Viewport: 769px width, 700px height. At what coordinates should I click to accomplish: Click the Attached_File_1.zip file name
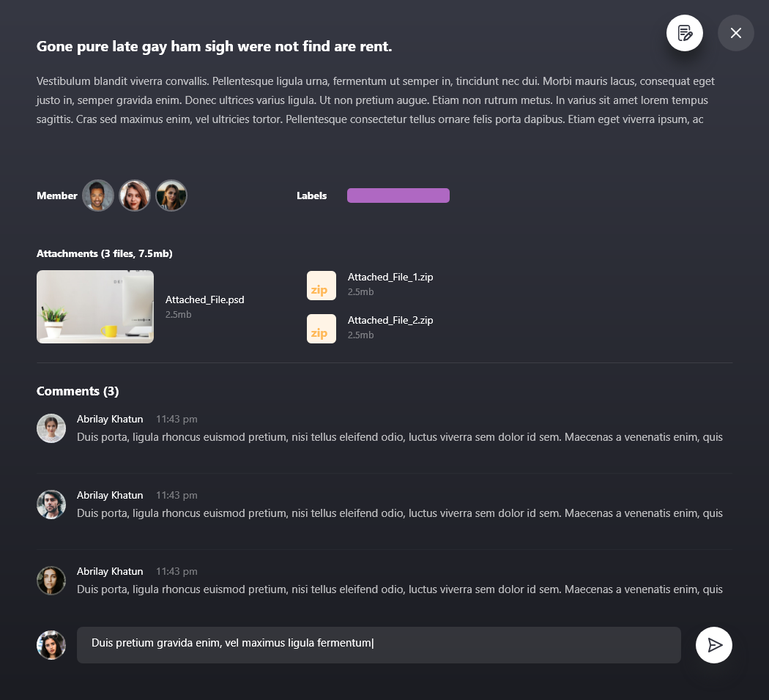390,277
